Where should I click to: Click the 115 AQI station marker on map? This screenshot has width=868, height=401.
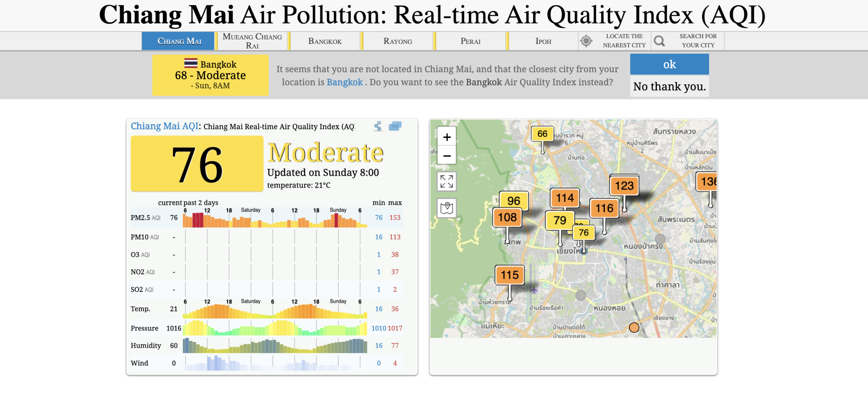pyautogui.click(x=509, y=275)
